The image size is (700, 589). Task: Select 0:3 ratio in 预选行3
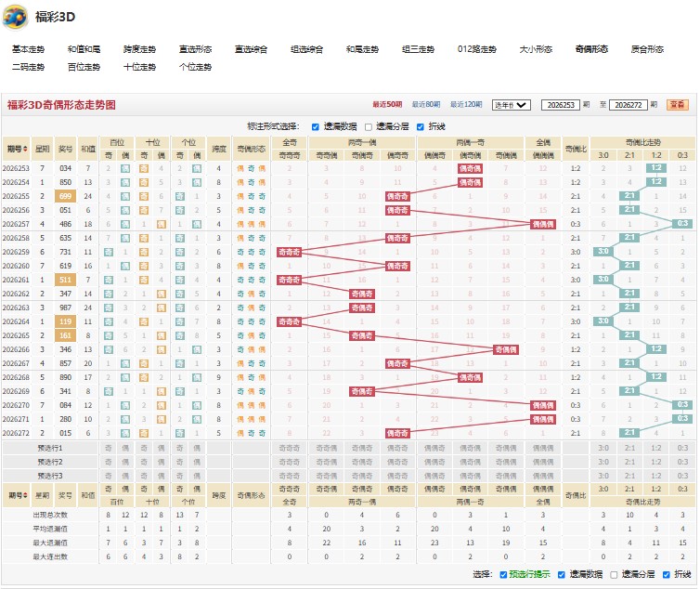(x=682, y=476)
